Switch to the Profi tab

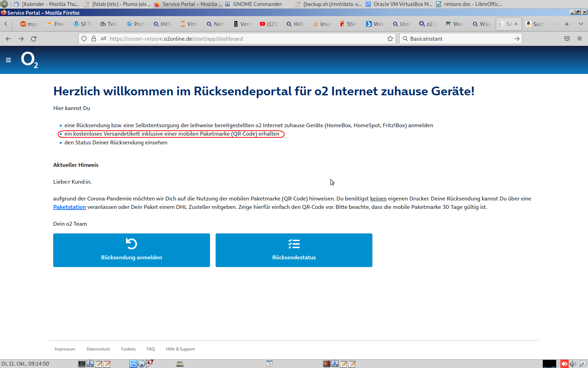(136, 24)
